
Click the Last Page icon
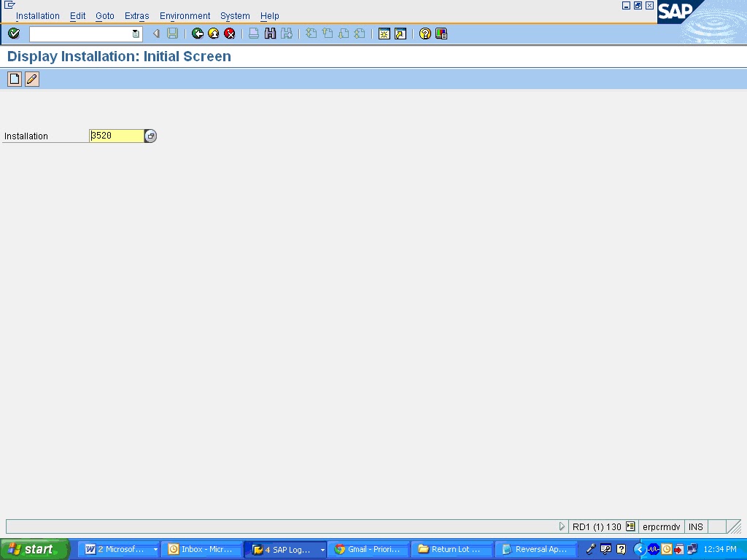360,34
